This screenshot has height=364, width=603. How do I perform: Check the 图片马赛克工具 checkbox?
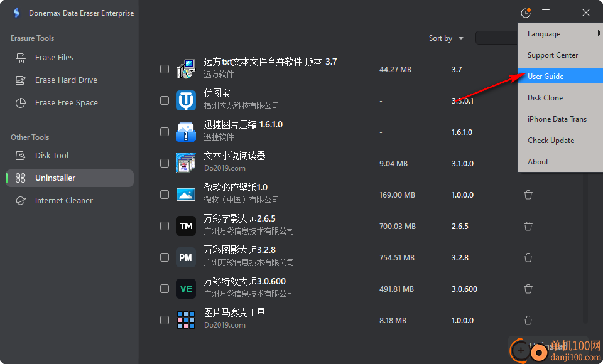(x=165, y=320)
